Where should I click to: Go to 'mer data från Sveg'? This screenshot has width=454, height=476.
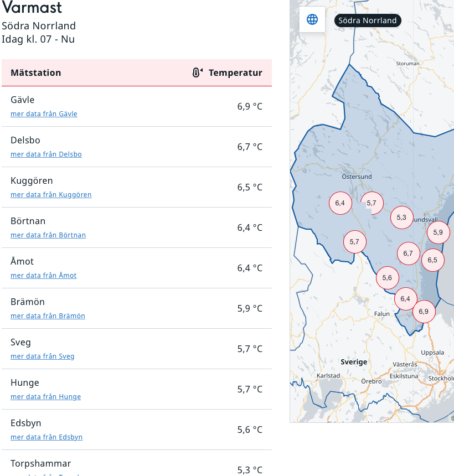tap(42, 356)
